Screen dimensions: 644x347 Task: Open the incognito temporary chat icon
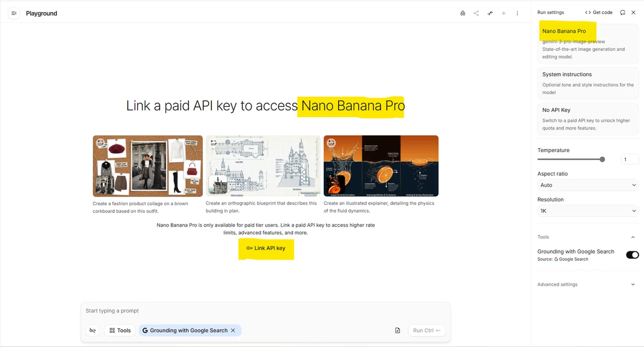pos(463,13)
